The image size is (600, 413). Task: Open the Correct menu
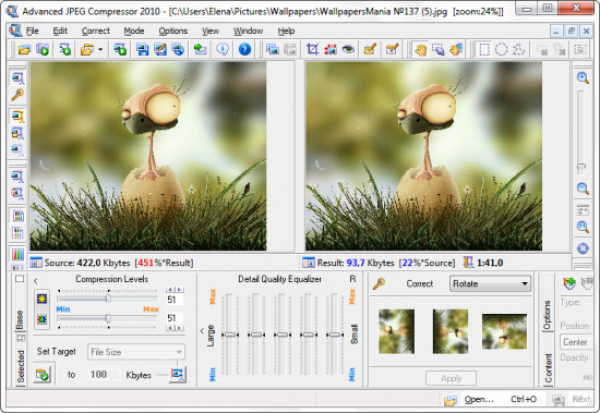tap(96, 31)
